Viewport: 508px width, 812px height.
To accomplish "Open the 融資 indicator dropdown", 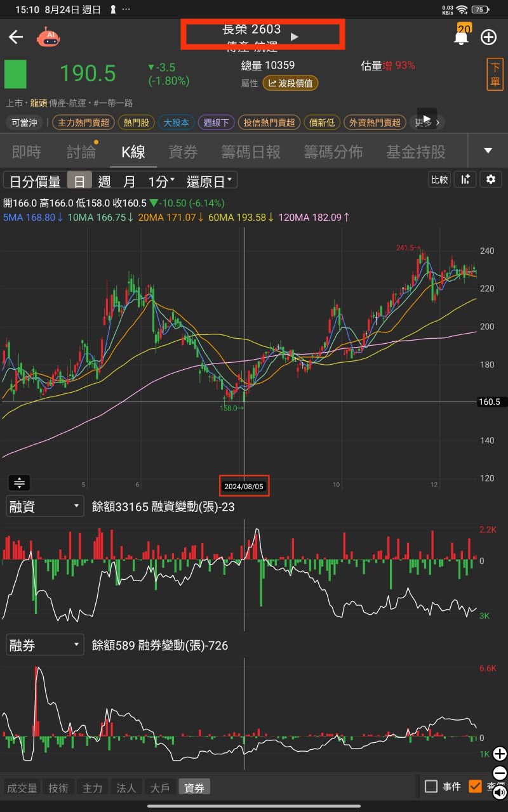I will pyautogui.click(x=45, y=506).
